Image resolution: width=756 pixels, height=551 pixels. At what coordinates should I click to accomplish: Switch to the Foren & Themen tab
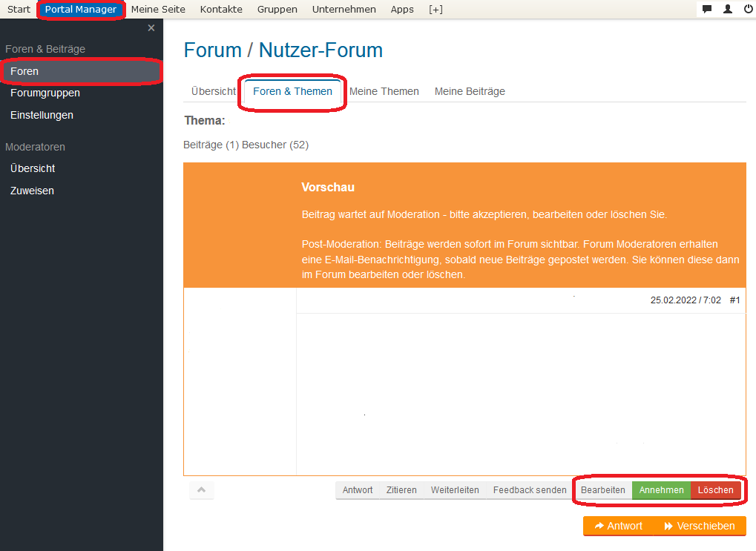coord(292,91)
